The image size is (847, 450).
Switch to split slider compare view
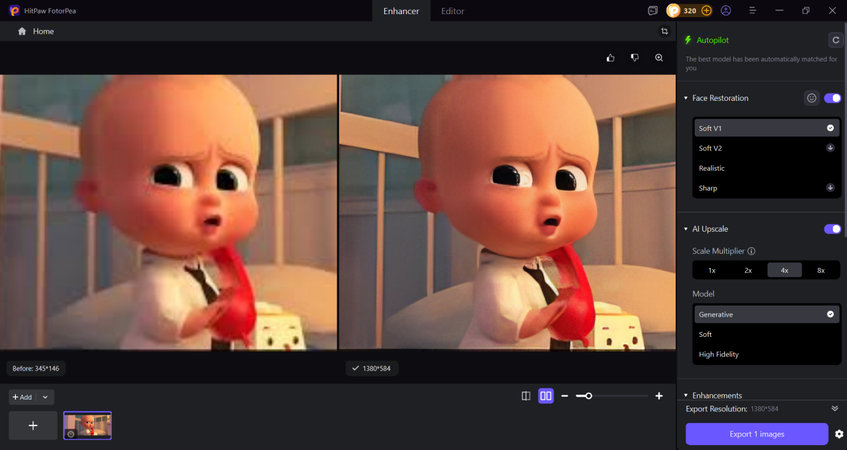[x=526, y=396]
